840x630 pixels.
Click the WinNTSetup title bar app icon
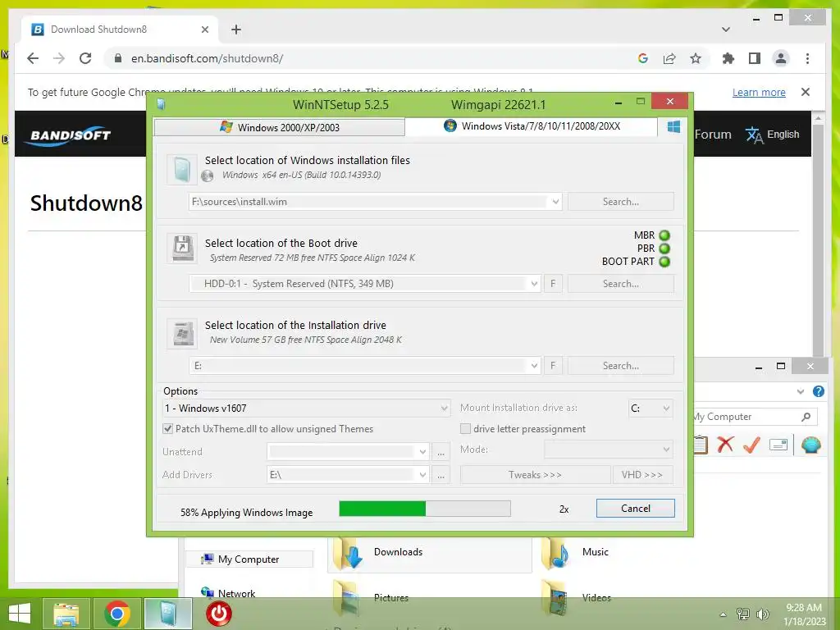[x=161, y=104]
